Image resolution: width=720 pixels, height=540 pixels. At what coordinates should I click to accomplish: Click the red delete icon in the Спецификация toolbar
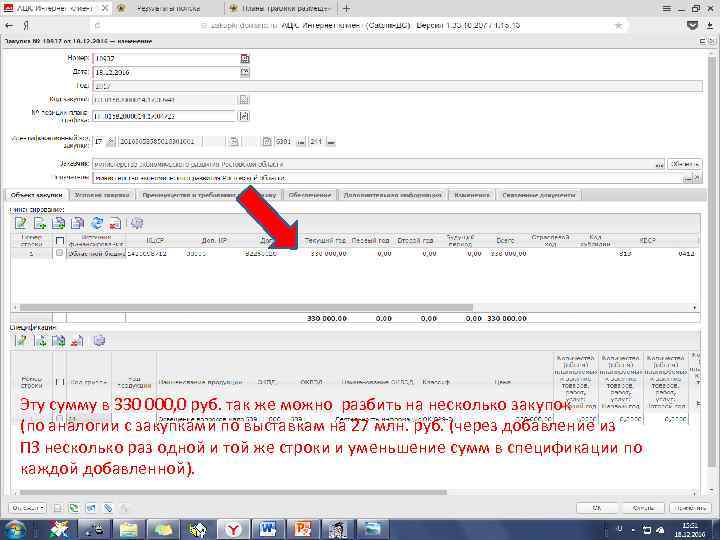[77, 341]
